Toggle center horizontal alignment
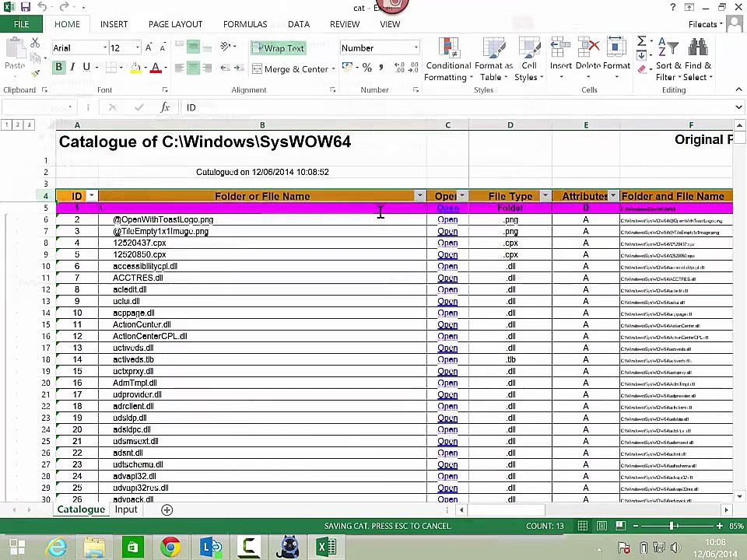 tap(193, 68)
